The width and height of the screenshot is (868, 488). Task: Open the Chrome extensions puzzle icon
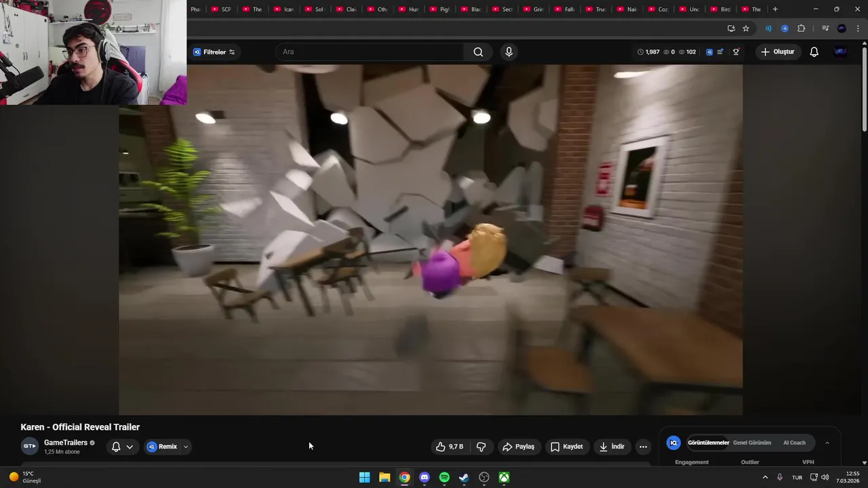point(801,28)
